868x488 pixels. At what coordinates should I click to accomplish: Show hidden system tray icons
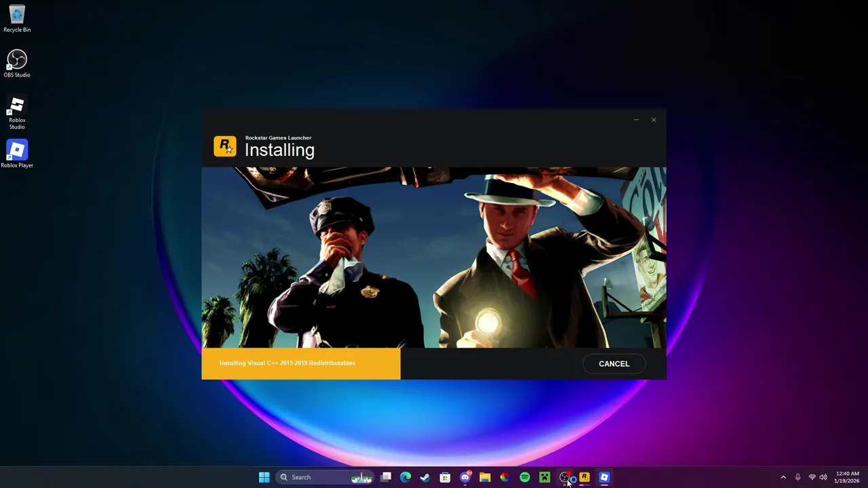(x=783, y=477)
